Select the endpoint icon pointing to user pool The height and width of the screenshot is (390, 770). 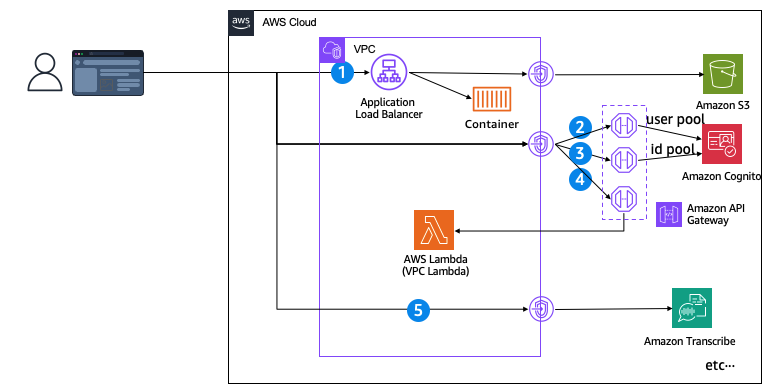tap(624, 126)
